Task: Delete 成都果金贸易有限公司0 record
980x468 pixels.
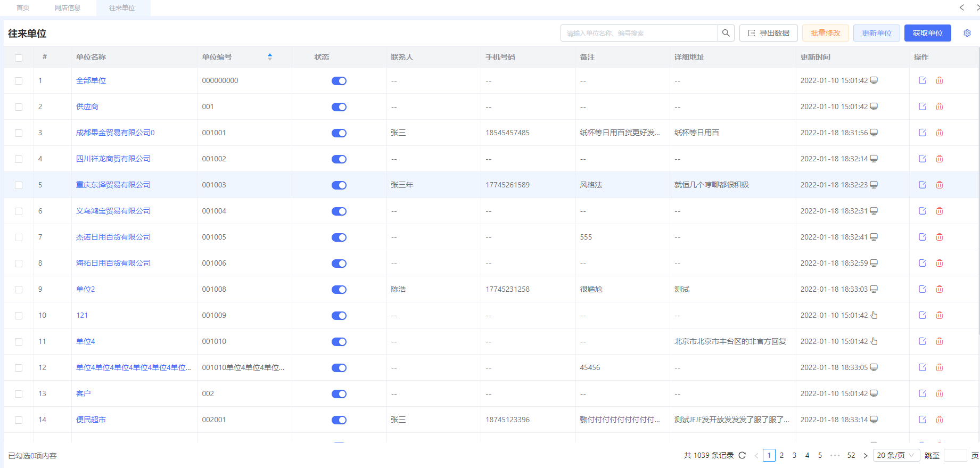Action: click(x=940, y=133)
